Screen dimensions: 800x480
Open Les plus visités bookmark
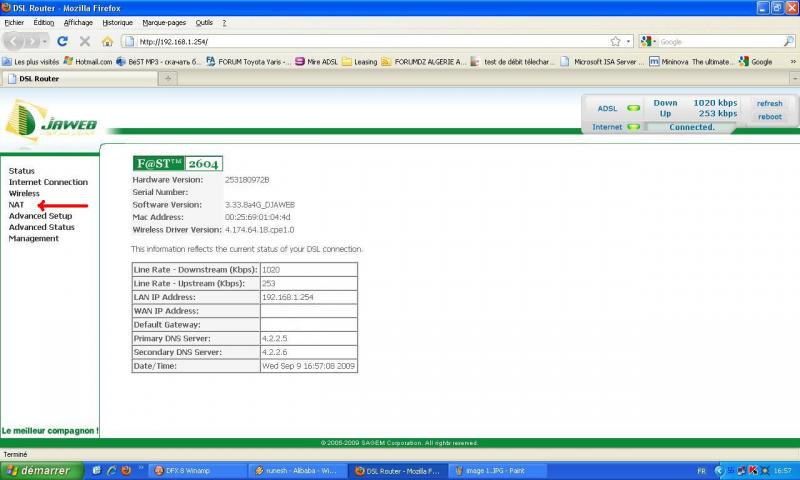pos(31,62)
